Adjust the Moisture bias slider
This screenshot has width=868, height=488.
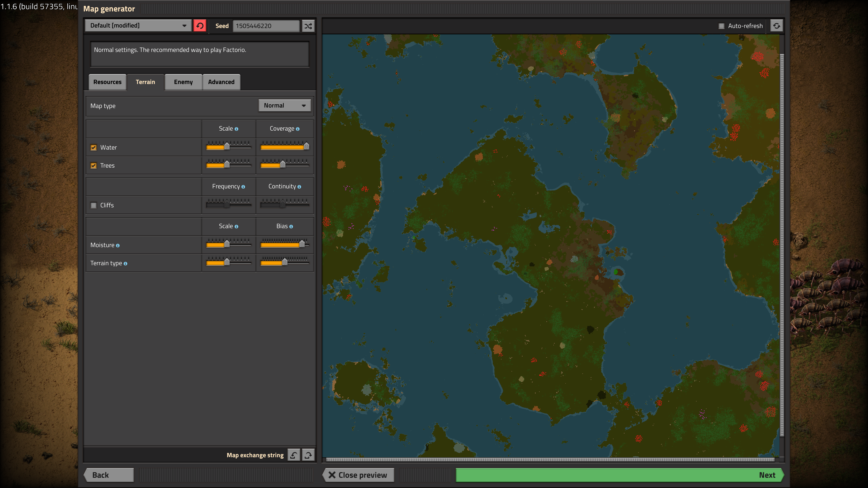(285, 244)
